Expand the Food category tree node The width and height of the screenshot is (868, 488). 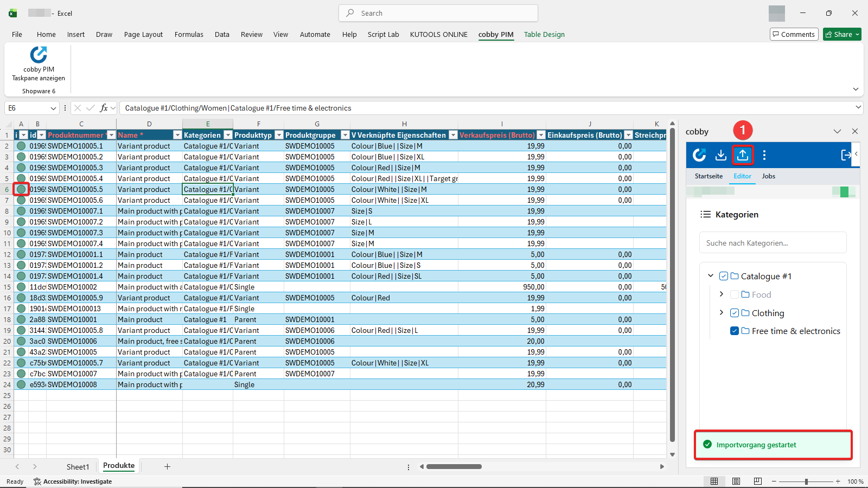click(722, 294)
